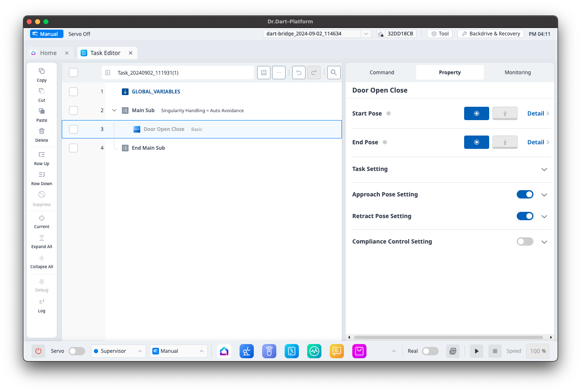Open Detail link for Start Pose
Viewport: 581px width, 392px height.
point(538,113)
